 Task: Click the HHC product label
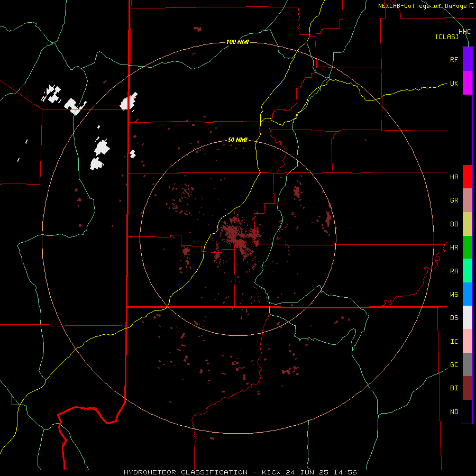click(464, 32)
